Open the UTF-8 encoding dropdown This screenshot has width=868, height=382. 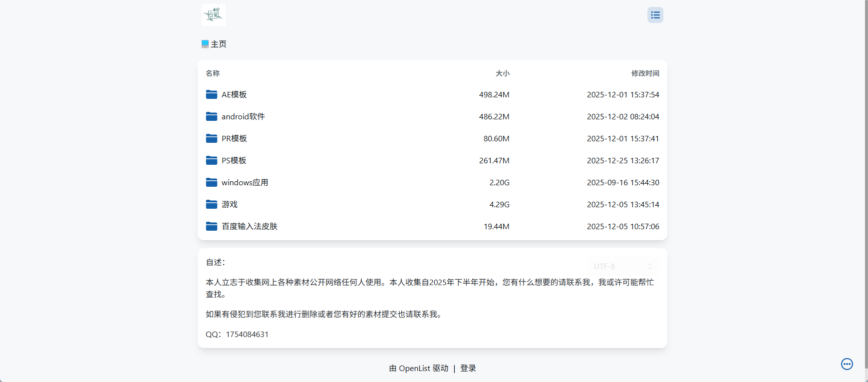(x=623, y=266)
